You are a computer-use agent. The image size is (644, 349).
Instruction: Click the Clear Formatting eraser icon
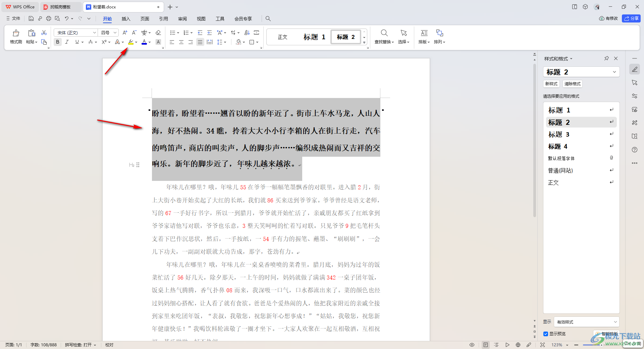coord(158,33)
